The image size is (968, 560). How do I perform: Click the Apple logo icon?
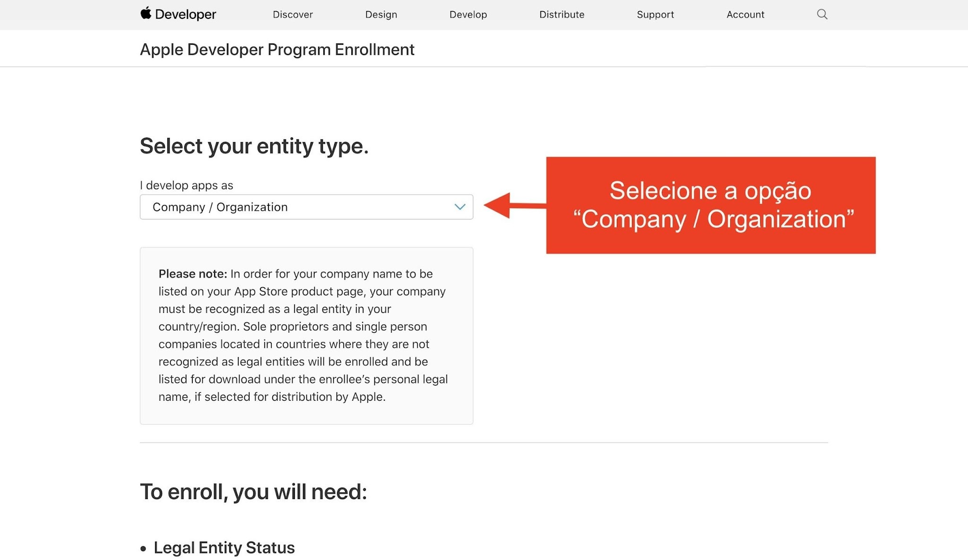pos(146,13)
